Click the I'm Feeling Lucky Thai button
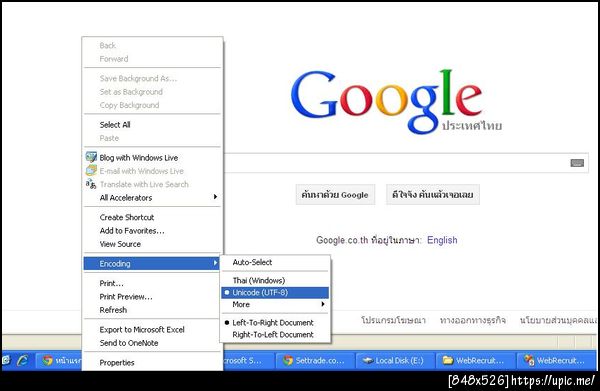This screenshot has width=600, height=391. tap(432, 195)
